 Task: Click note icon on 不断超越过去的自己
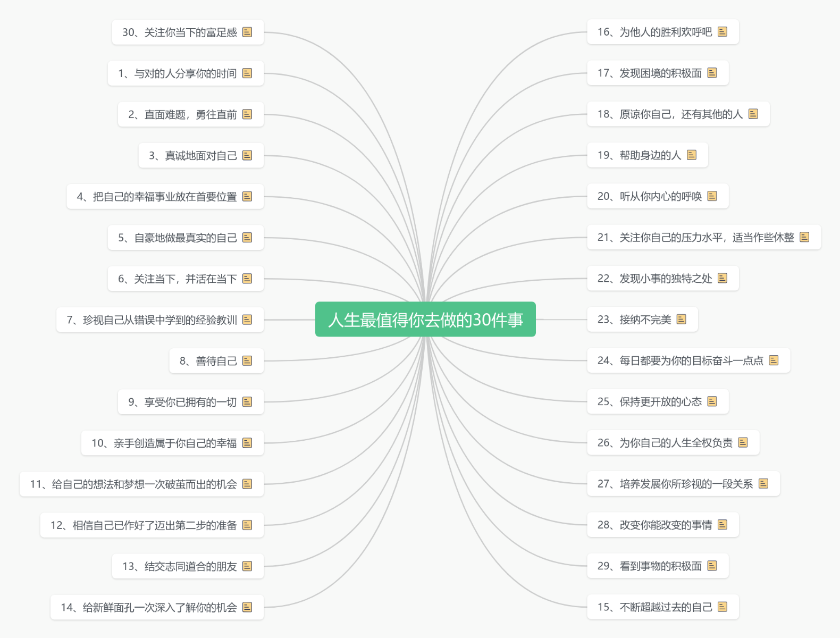[722, 607]
